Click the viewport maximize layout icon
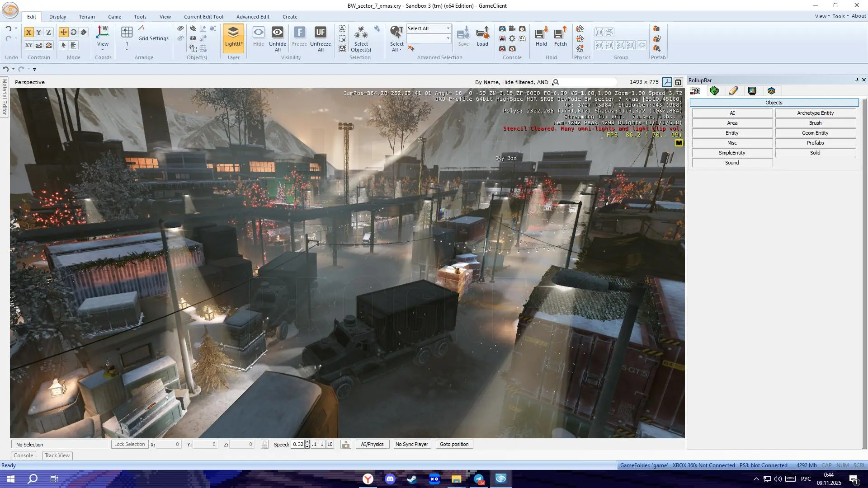The height and width of the screenshot is (488, 868). [x=678, y=82]
